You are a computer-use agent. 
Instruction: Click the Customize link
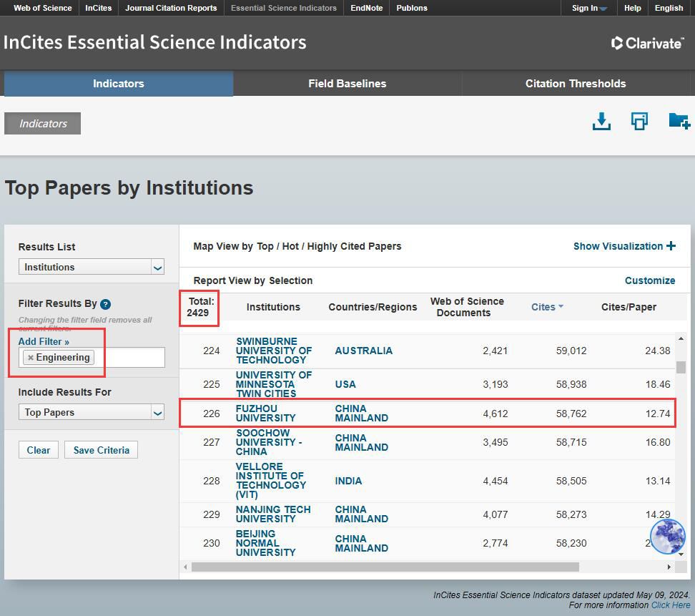(x=649, y=280)
